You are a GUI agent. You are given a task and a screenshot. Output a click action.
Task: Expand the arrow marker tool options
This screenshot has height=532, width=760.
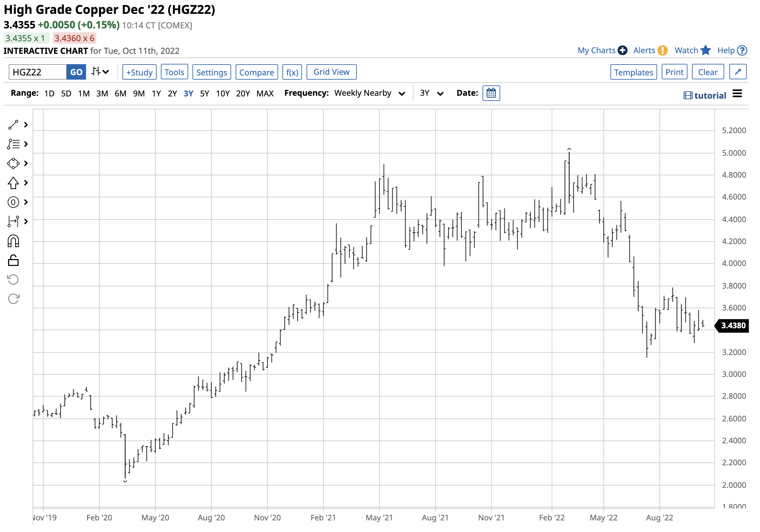pyautogui.click(x=26, y=183)
